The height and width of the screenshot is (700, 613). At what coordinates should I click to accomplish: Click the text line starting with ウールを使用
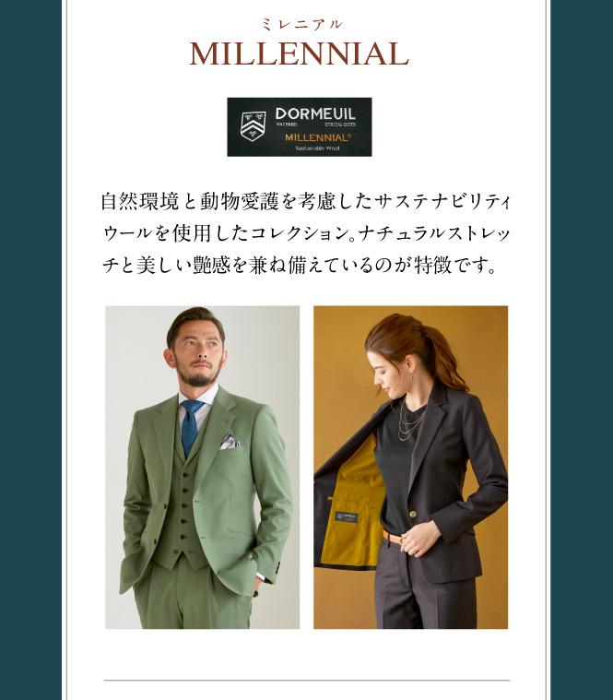(x=306, y=233)
